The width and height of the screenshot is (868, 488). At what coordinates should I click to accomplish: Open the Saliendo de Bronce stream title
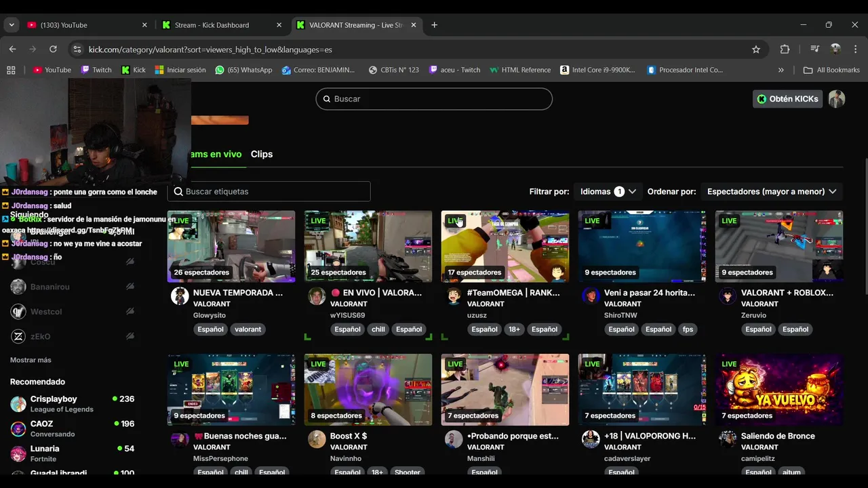778,436
